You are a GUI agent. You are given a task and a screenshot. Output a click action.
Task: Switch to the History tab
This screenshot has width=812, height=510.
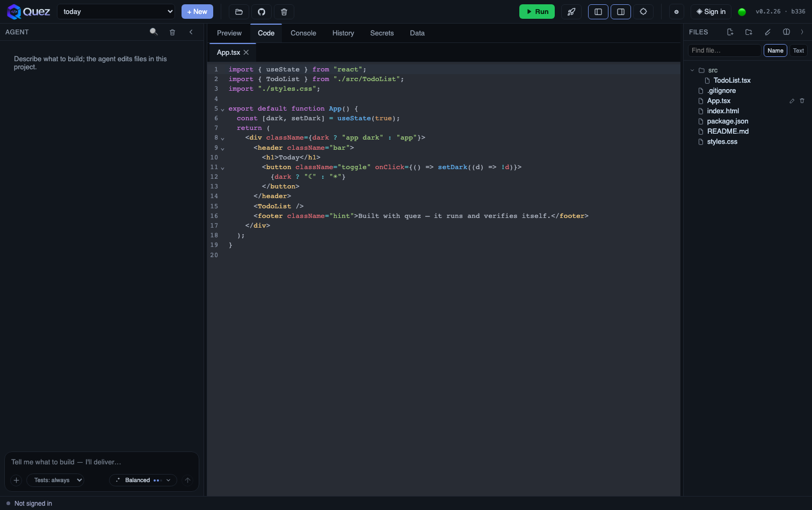point(343,33)
